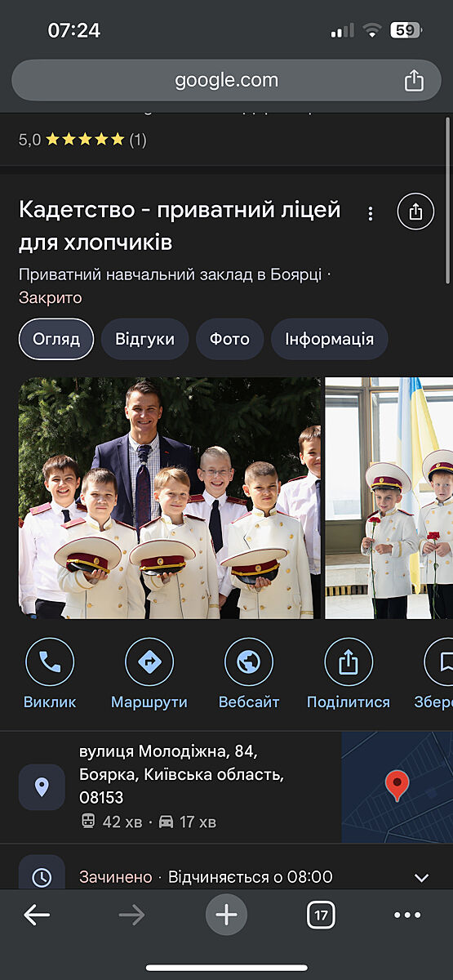Tap the round share button beside the title

(415, 212)
